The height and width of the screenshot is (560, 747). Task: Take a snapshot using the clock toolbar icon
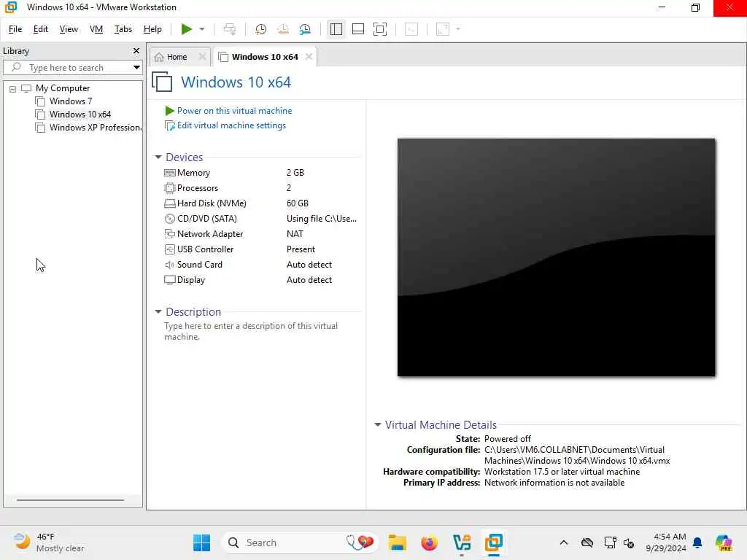tap(260, 29)
